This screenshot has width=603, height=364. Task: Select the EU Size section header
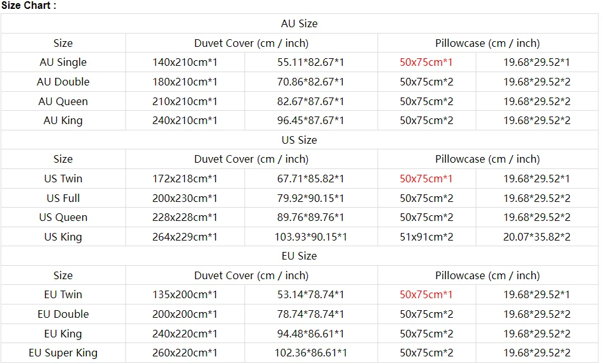tap(299, 256)
